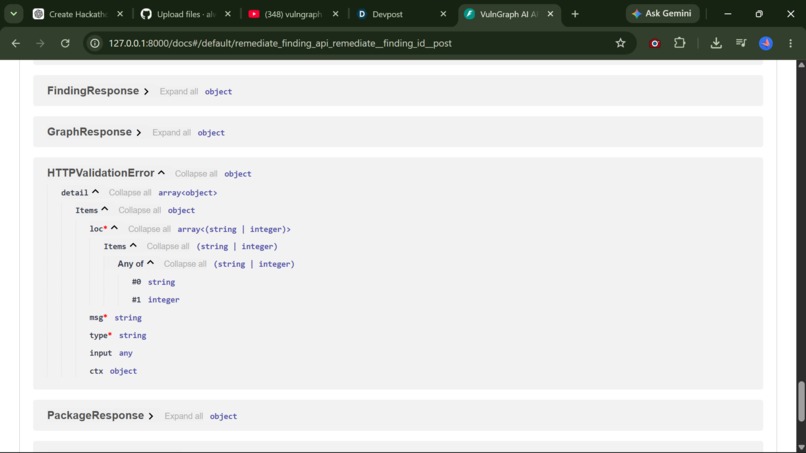Click Collapse all beside Items object

click(x=139, y=210)
